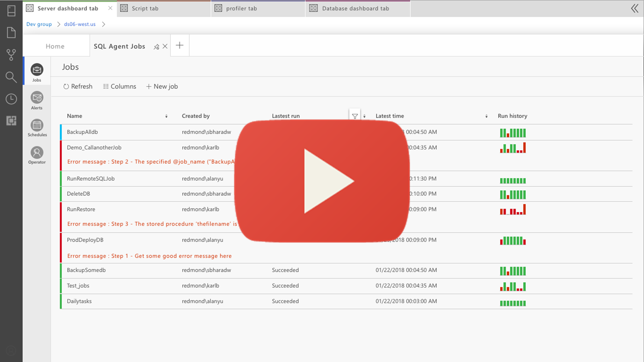Open the Task History clock icon
Screen dimensions: 644x362
click(11, 99)
